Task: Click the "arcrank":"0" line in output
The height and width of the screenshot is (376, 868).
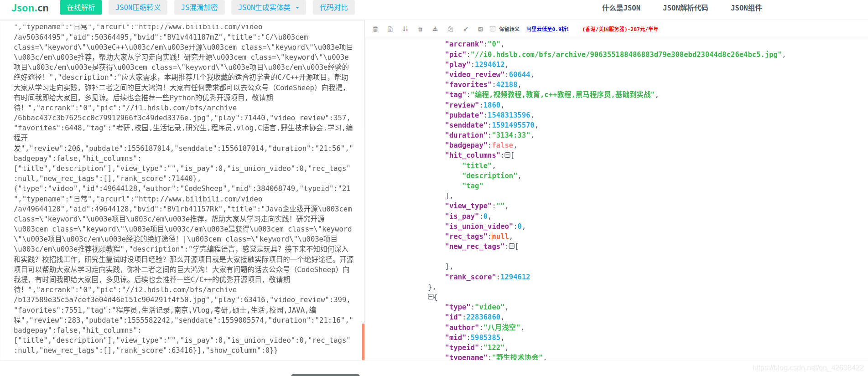Action: (x=474, y=44)
